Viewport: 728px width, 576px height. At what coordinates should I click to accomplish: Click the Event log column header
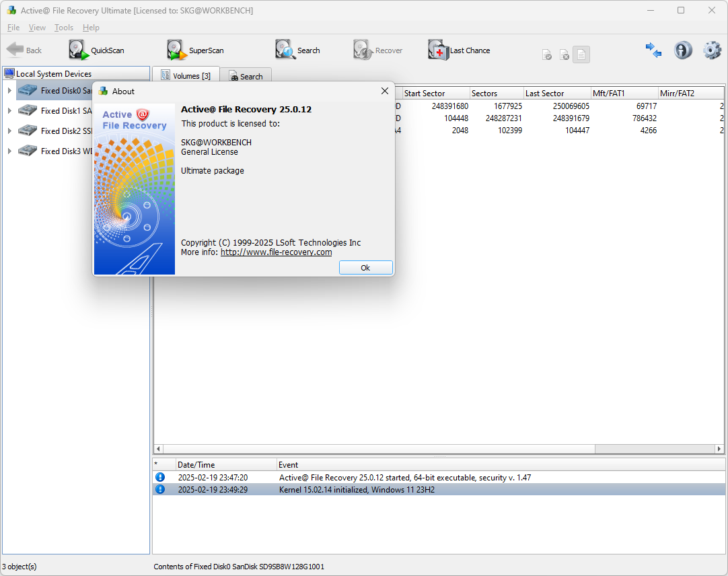(501, 464)
